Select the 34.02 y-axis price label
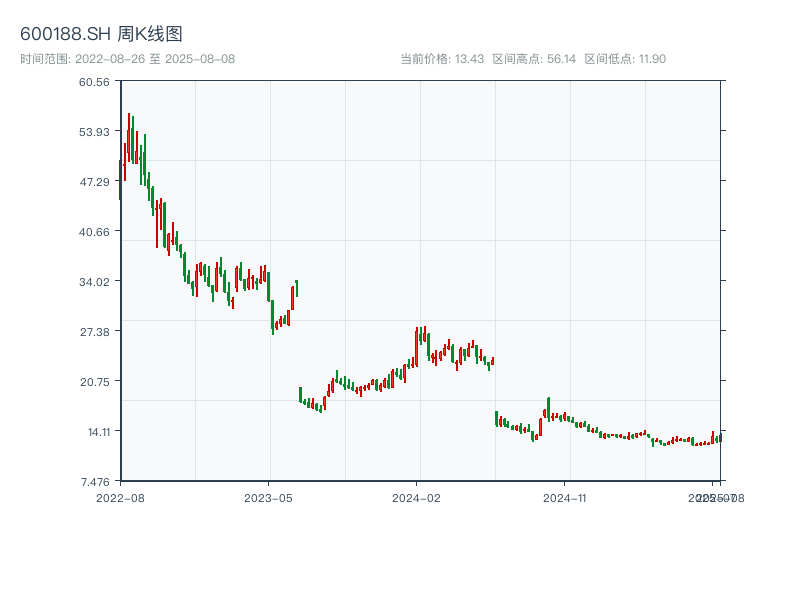 coord(94,282)
